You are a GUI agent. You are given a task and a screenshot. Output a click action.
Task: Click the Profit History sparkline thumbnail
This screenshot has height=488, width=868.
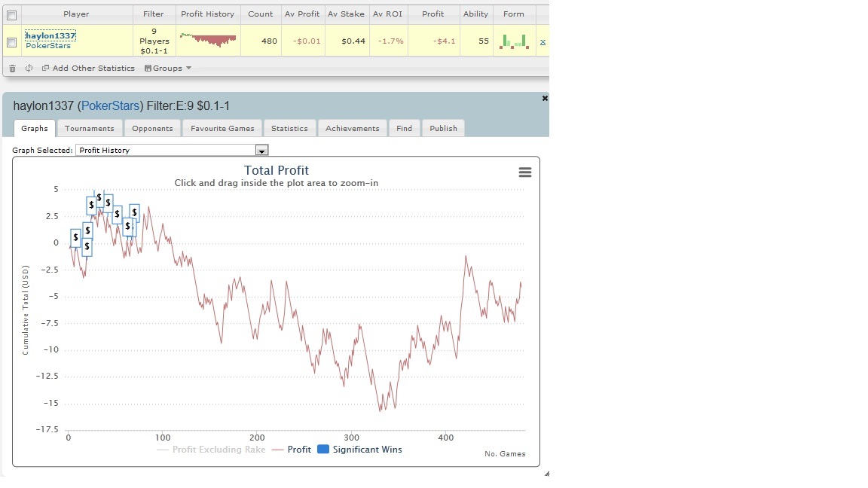[208, 39]
